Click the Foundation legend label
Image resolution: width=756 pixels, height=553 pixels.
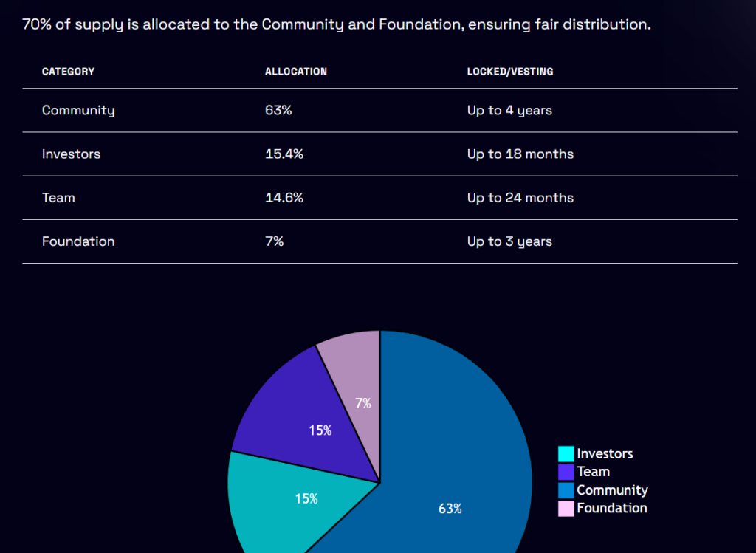(x=611, y=508)
